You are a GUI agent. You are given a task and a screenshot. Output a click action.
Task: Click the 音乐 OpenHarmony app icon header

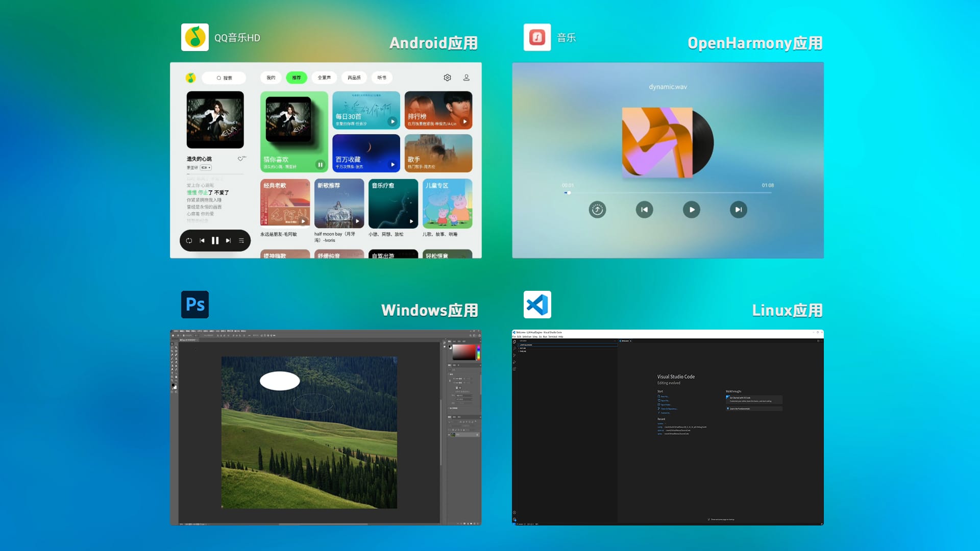[x=537, y=37]
